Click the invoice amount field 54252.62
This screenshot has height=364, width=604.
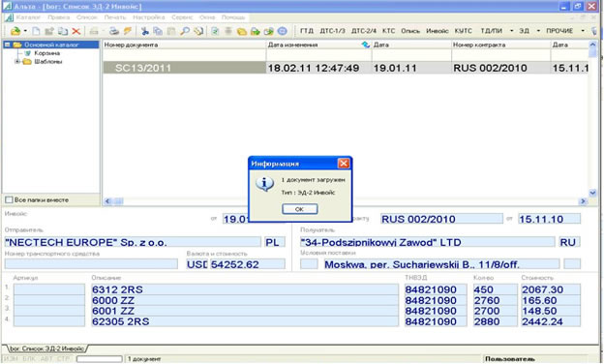tap(247, 264)
